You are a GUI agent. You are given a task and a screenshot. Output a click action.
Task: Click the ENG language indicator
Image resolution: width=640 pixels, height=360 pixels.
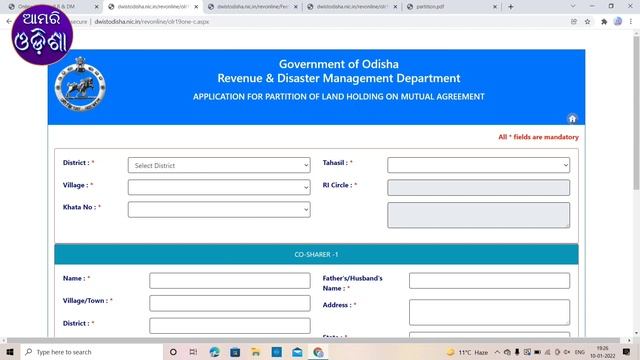[x=580, y=352]
